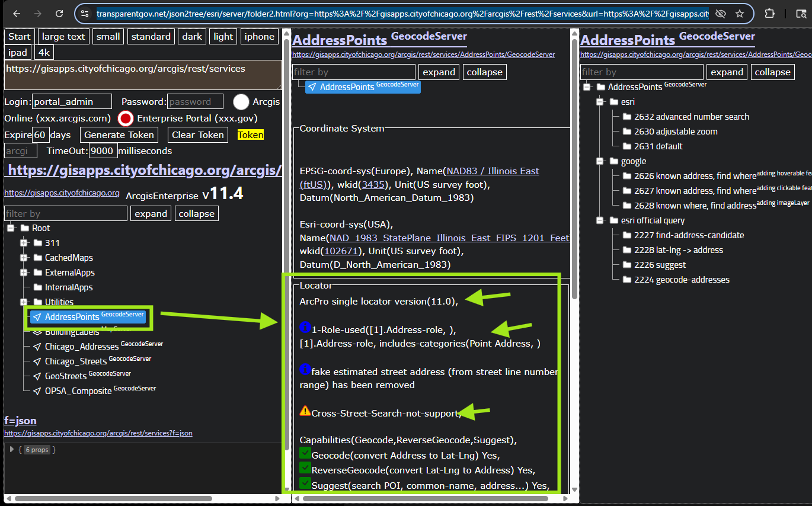Expand the 311 folder tree node
Viewport: 812px width, 506px height.
click(24, 243)
